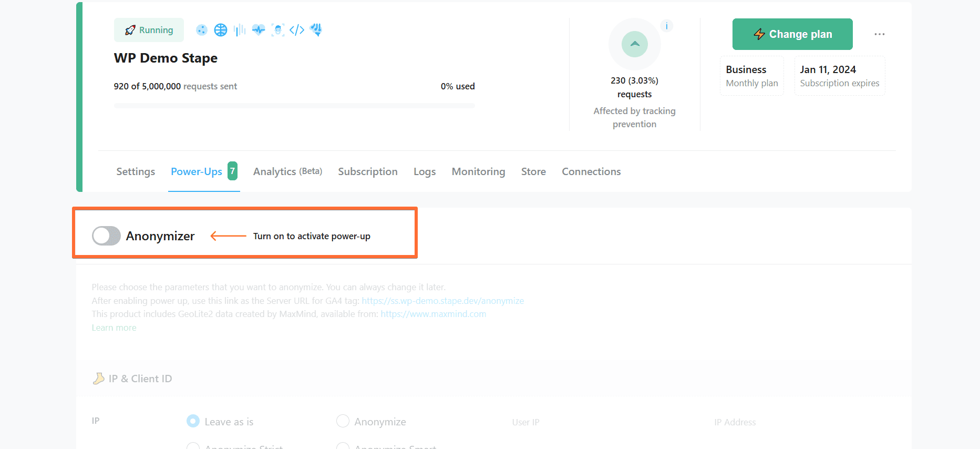Click the code brackets power-up icon
Screen dimensions: 980x449
297,30
